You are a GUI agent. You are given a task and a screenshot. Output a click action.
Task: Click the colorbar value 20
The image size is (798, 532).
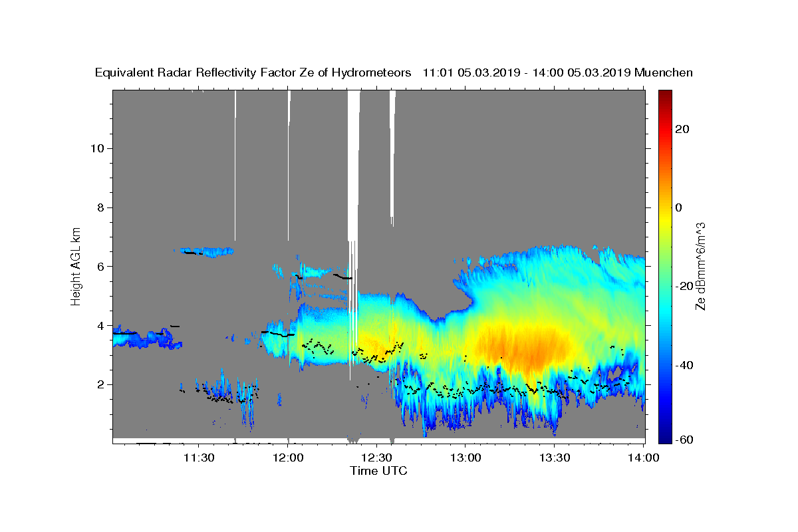(x=682, y=129)
